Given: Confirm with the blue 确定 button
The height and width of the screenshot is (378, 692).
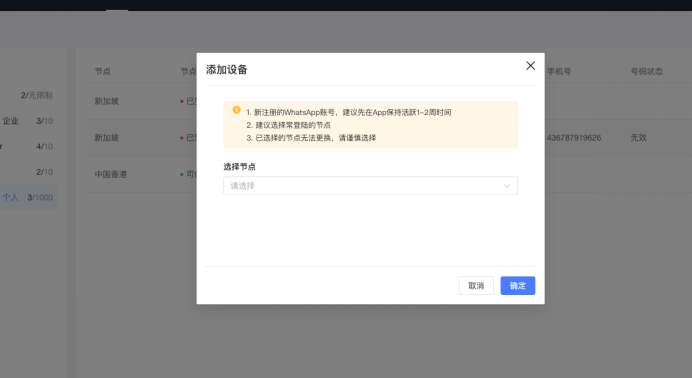Looking at the screenshot, I should coord(518,285).
